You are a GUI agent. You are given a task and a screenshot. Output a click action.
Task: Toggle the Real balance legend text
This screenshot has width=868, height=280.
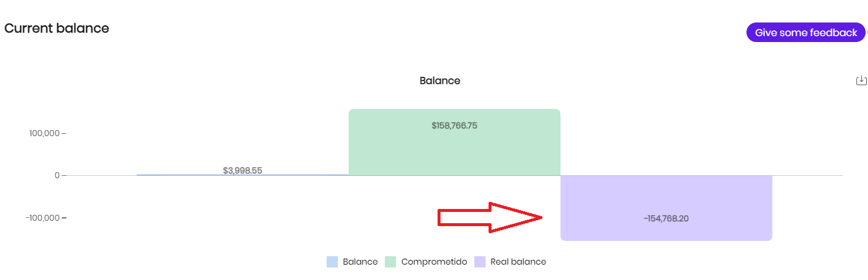[518, 262]
